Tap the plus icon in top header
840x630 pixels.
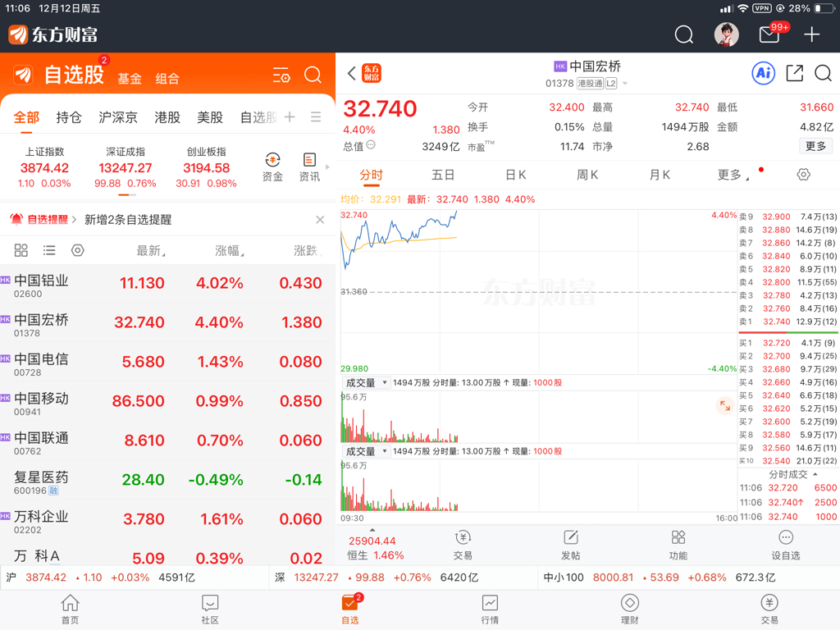coord(811,34)
